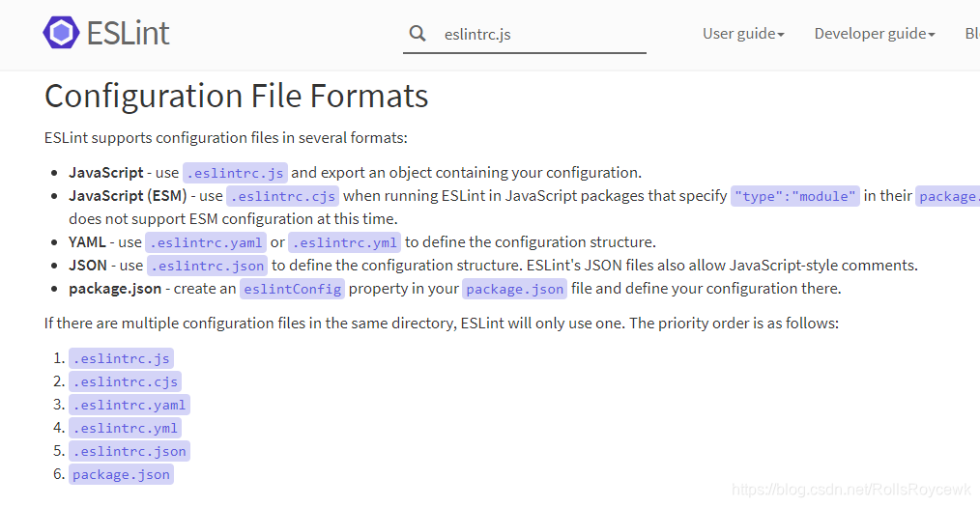Click .eslintrc.js code in JavaScript bullet
Image resolution: width=980 pixels, height=507 pixels.
click(x=235, y=173)
